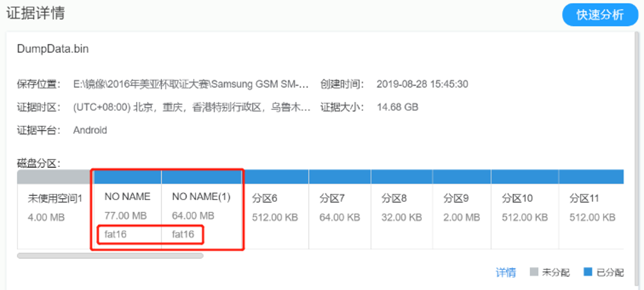The image size is (644, 290).
Task: Select the NO NAME(1) 64.00 MB partition
Action: coord(203,209)
